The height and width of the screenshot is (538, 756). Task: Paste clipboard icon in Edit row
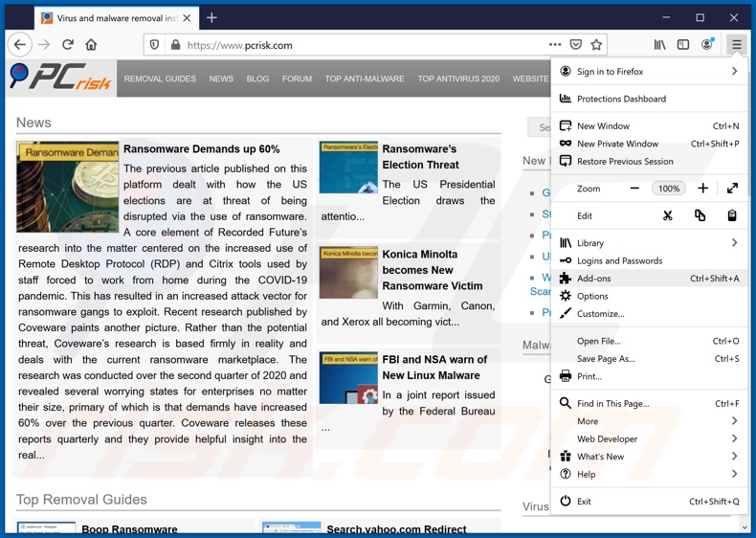[732, 215]
